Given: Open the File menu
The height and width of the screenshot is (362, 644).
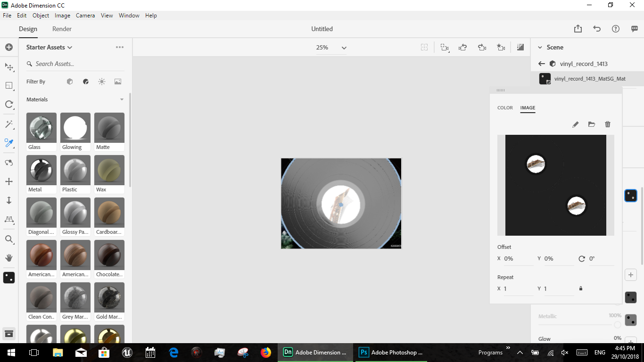Looking at the screenshot, I should pyautogui.click(x=7, y=16).
